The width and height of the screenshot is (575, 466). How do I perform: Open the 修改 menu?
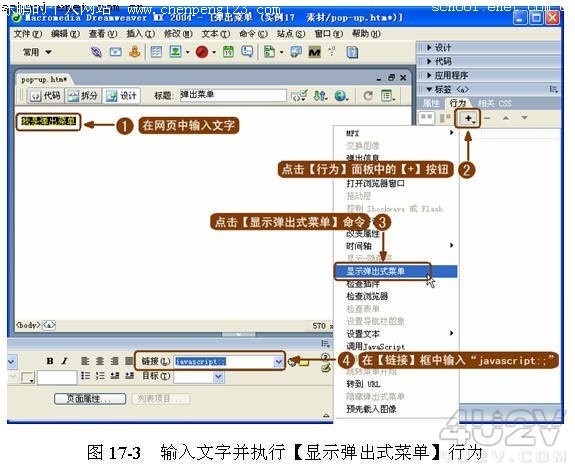point(178,34)
